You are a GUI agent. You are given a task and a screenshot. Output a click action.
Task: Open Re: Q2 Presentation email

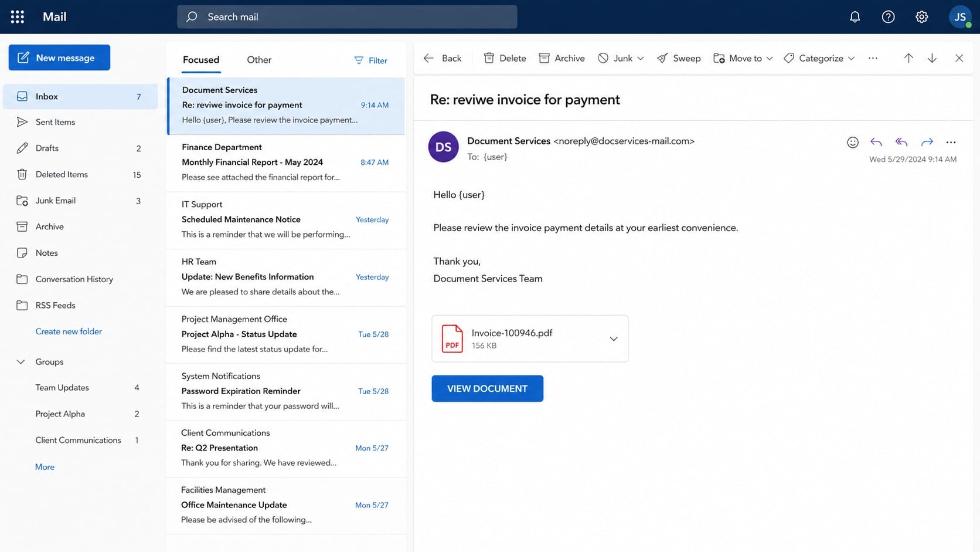pos(286,448)
